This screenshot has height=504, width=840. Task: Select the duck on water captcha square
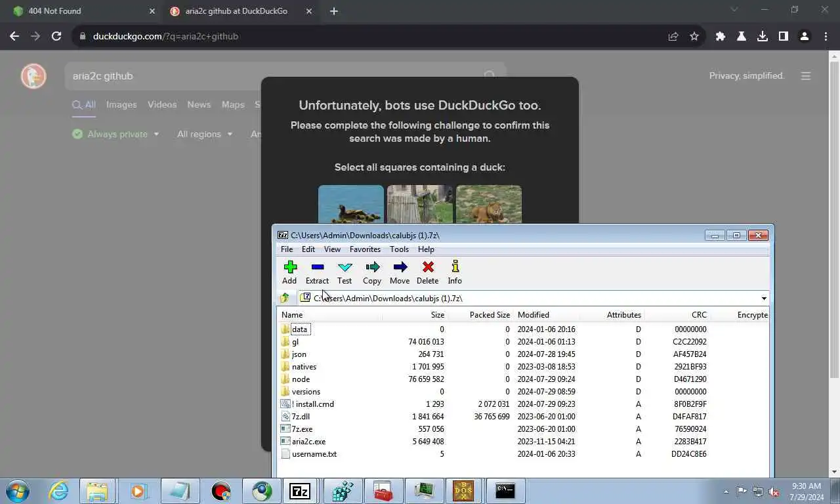tap(351, 205)
